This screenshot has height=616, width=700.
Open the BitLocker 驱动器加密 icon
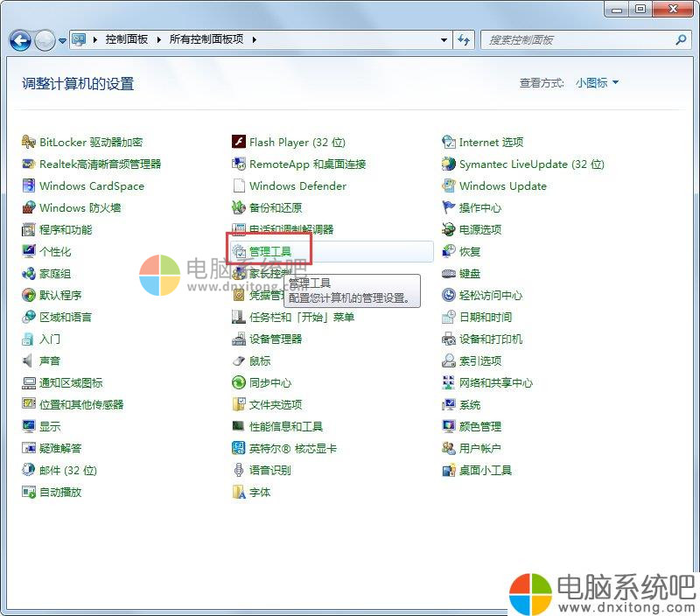29,143
